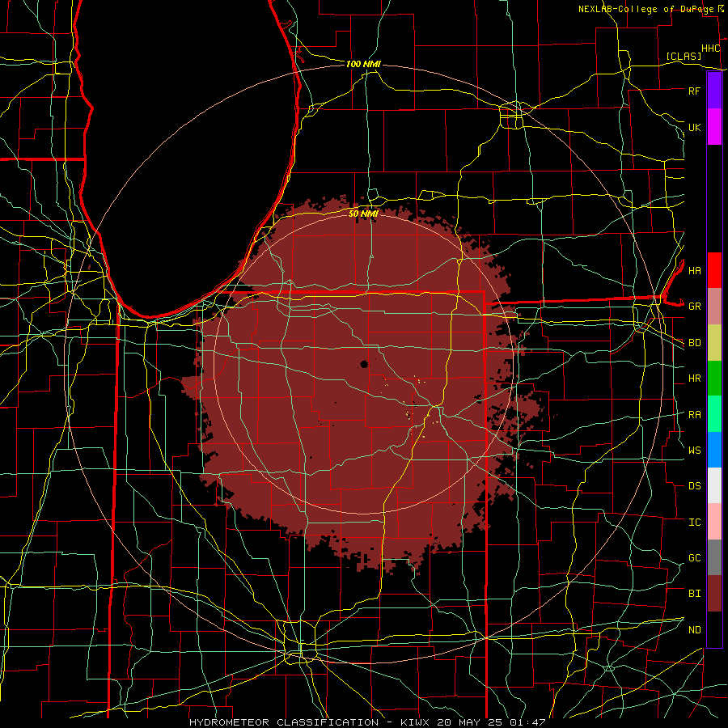The width and height of the screenshot is (728, 728).
Task: Click the GC legend label
Action: click(x=694, y=558)
